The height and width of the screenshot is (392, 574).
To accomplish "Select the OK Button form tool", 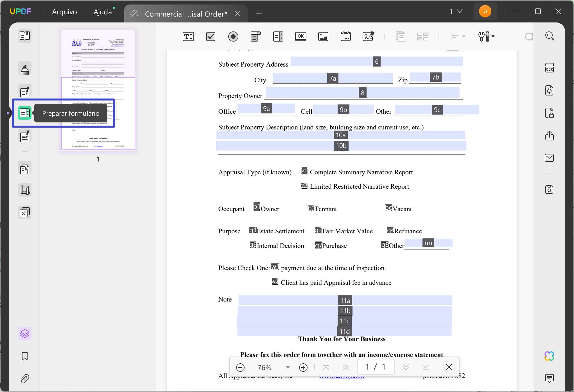I will [300, 36].
